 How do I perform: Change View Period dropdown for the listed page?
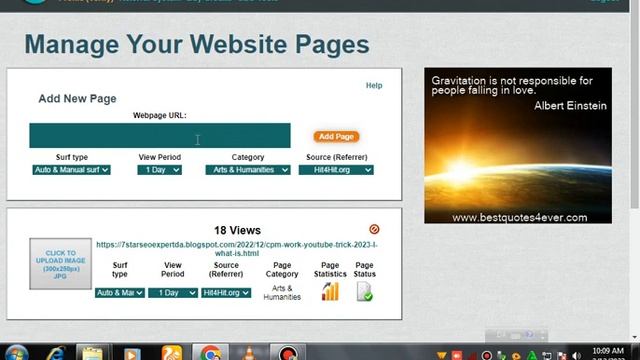[x=173, y=293]
